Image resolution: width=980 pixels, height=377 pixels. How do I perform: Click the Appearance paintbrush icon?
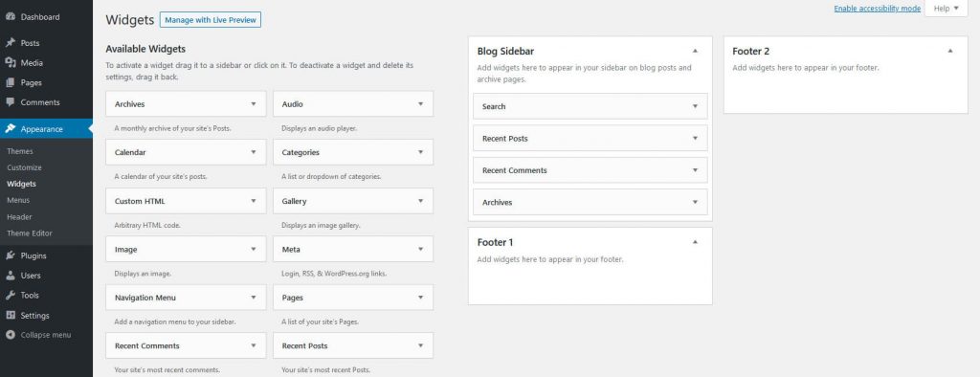(10, 129)
